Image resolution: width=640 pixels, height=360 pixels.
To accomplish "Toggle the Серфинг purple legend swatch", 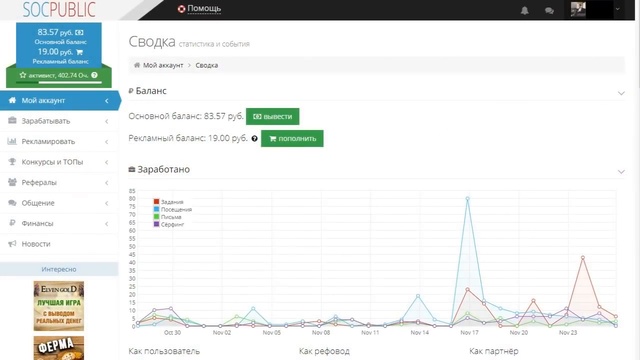I will tap(156, 224).
